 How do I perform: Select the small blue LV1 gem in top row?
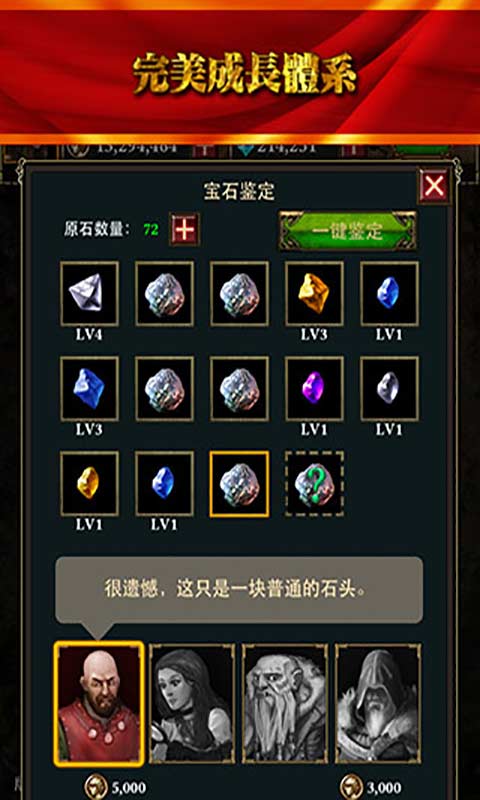390,294
